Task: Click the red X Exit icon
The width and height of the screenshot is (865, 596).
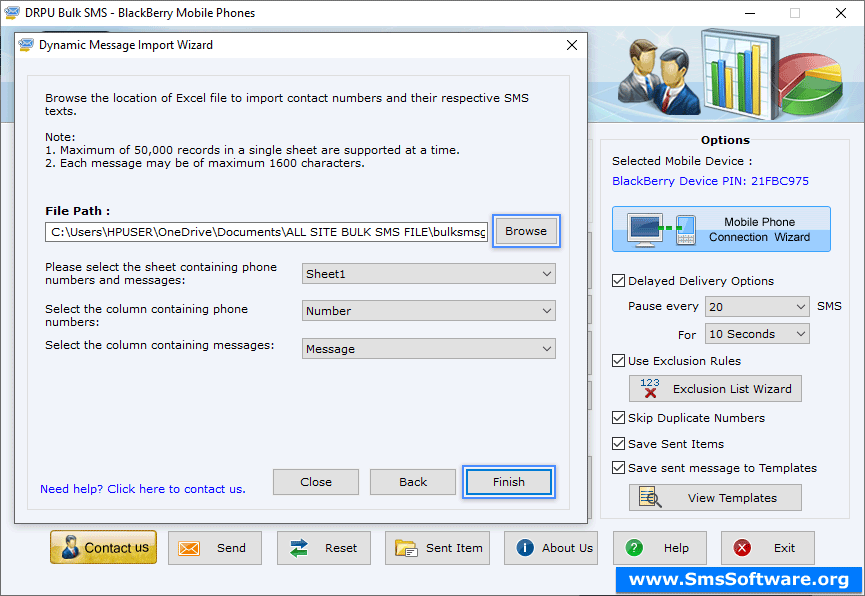Action: [x=742, y=547]
